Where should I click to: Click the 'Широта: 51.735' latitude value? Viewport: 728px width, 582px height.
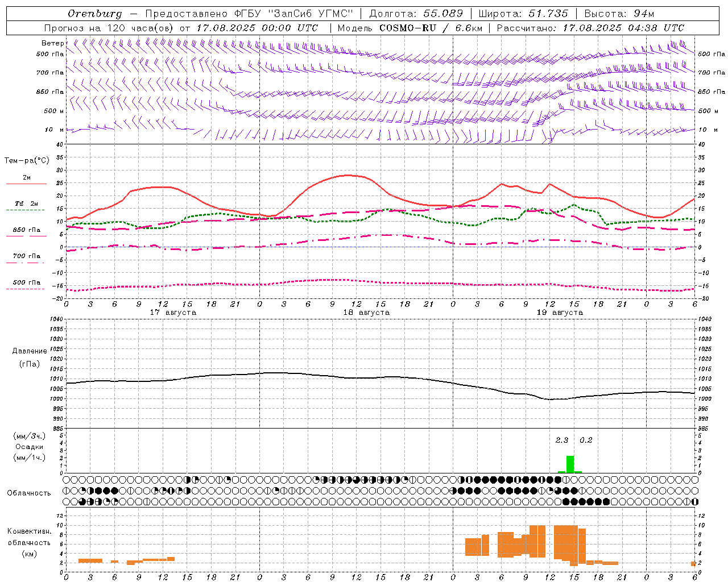click(x=523, y=14)
